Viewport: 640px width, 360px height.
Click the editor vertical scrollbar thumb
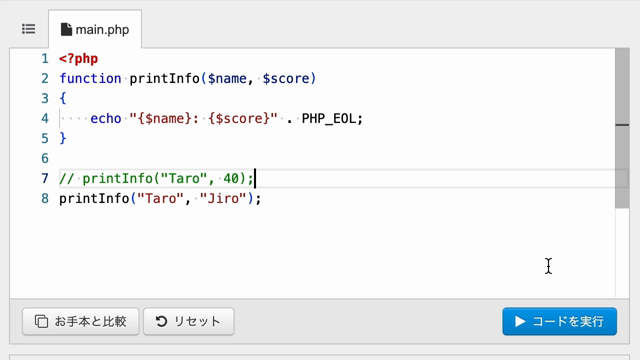(x=622, y=128)
